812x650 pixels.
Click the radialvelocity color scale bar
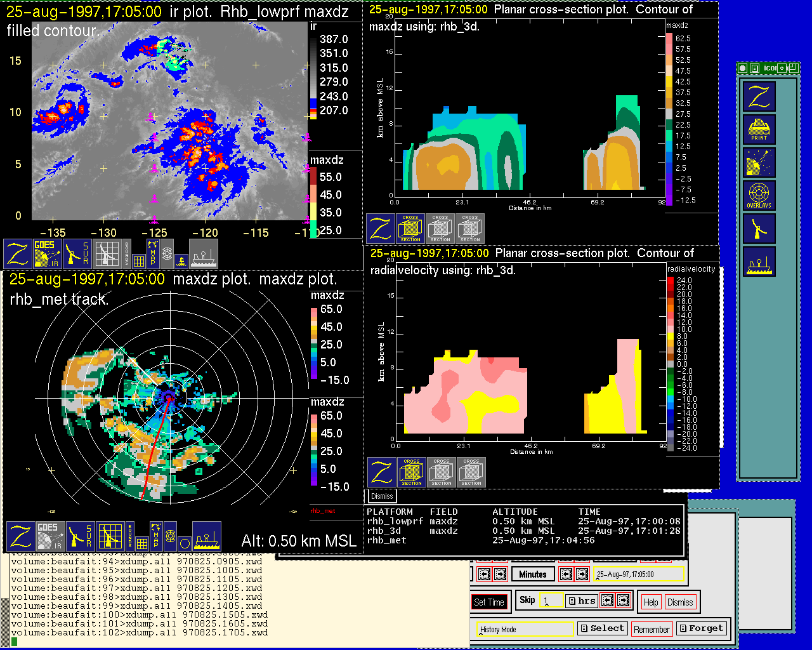pos(671,364)
